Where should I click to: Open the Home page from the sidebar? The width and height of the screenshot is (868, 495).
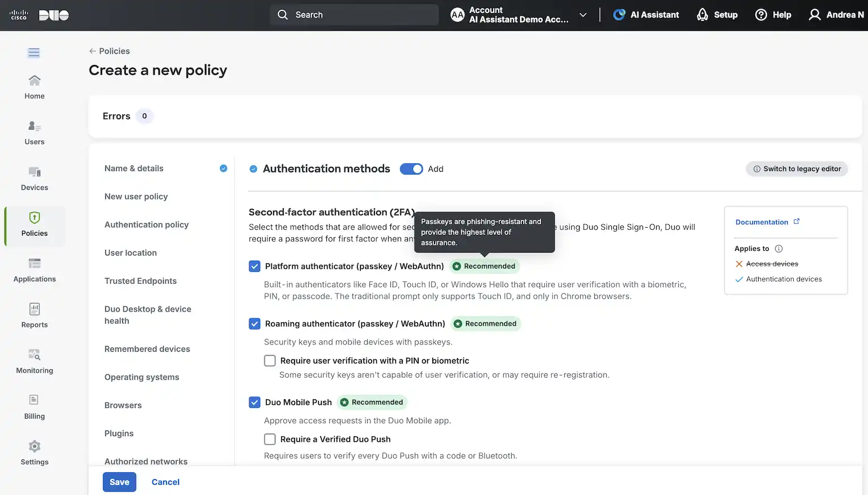coord(34,86)
